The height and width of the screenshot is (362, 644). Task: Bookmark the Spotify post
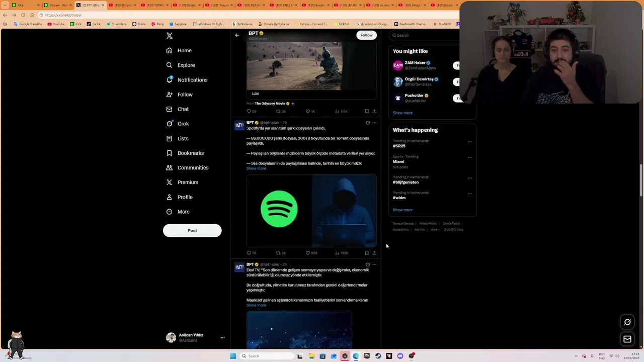(x=367, y=253)
